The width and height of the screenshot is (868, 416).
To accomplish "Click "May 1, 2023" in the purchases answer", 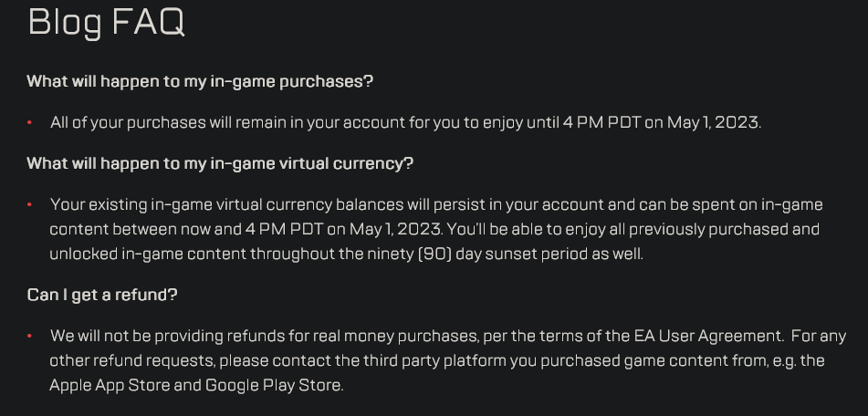I will coord(713,122).
